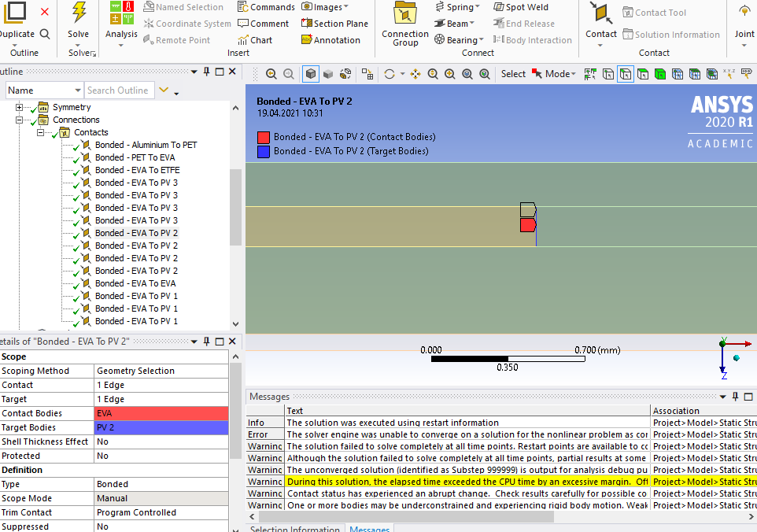Toggle the Face selection filter

tap(643, 74)
